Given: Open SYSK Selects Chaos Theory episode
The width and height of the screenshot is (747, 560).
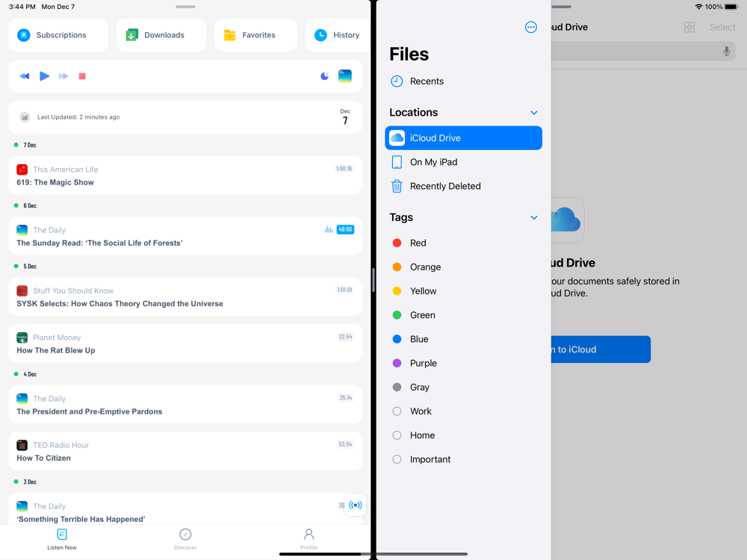Looking at the screenshot, I should pos(185,296).
